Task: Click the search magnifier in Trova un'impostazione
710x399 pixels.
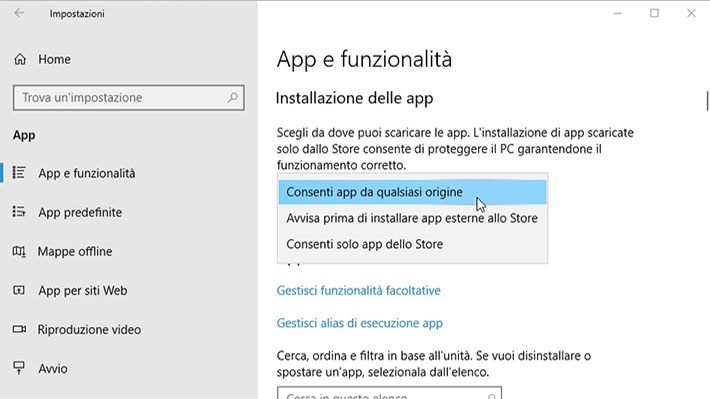Action: click(x=233, y=97)
